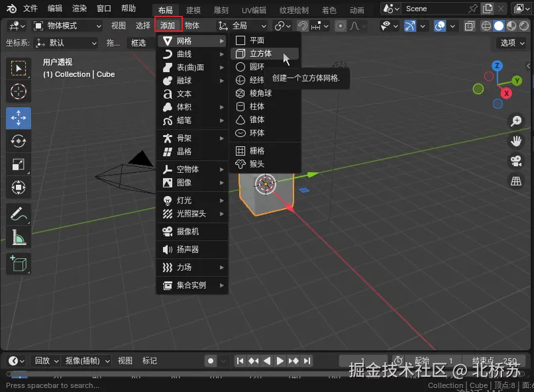
Task: Toggle proportional editing circle icon
Action: point(340,26)
